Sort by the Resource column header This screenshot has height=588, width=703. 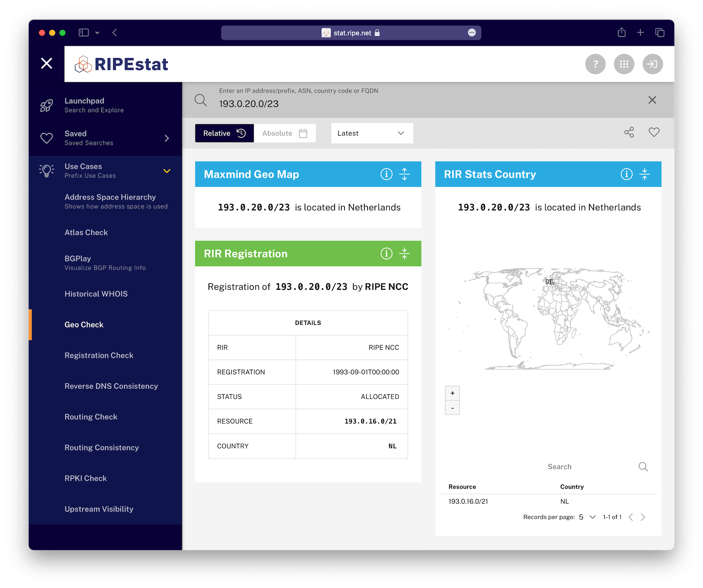click(462, 487)
